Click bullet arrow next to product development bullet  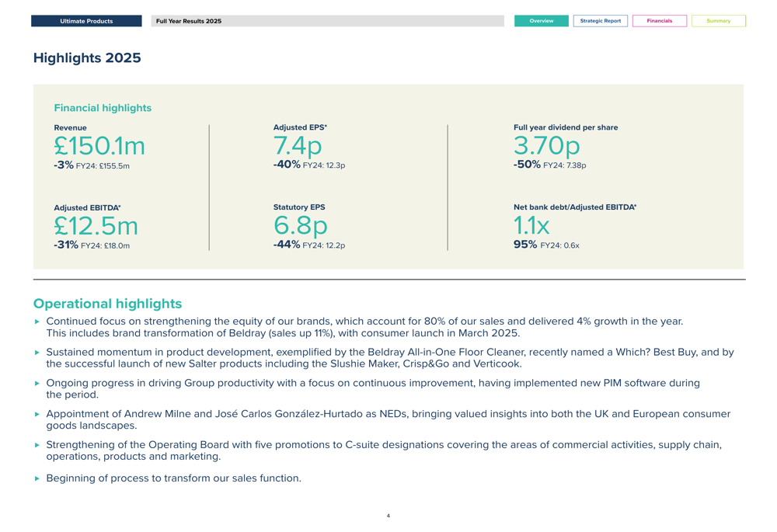click(36, 352)
